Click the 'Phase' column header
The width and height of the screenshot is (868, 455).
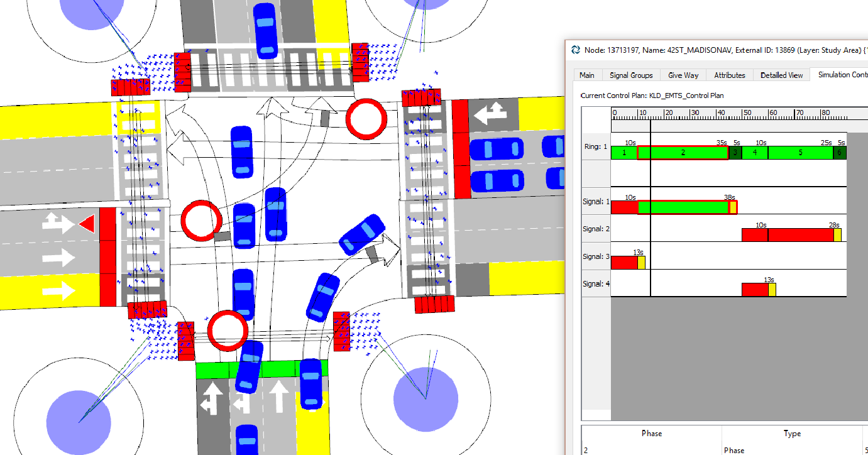[x=652, y=434]
